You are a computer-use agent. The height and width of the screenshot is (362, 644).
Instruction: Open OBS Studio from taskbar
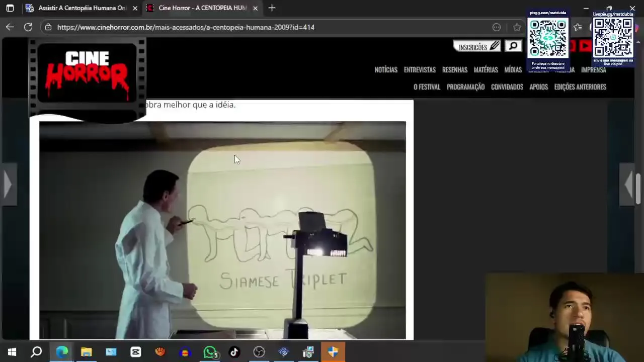pyautogui.click(x=259, y=352)
